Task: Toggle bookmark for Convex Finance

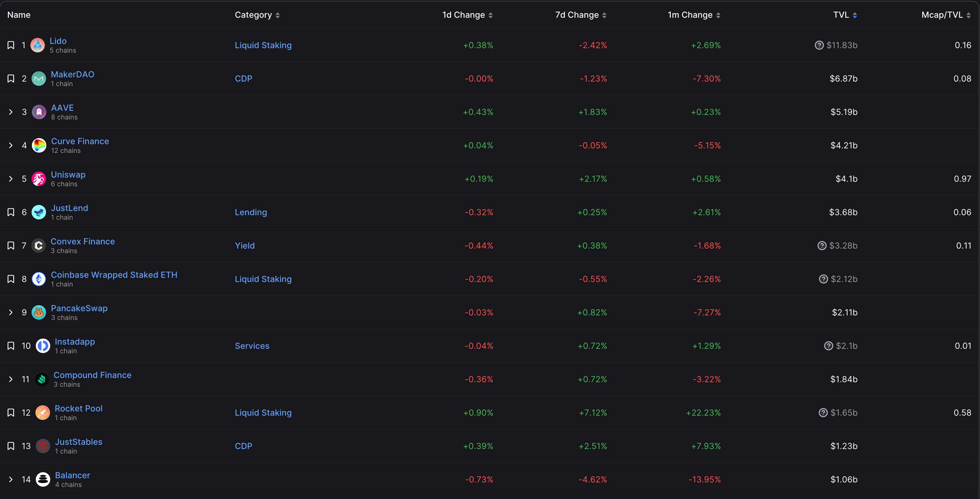Action: pyautogui.click(x=11, y=246)
